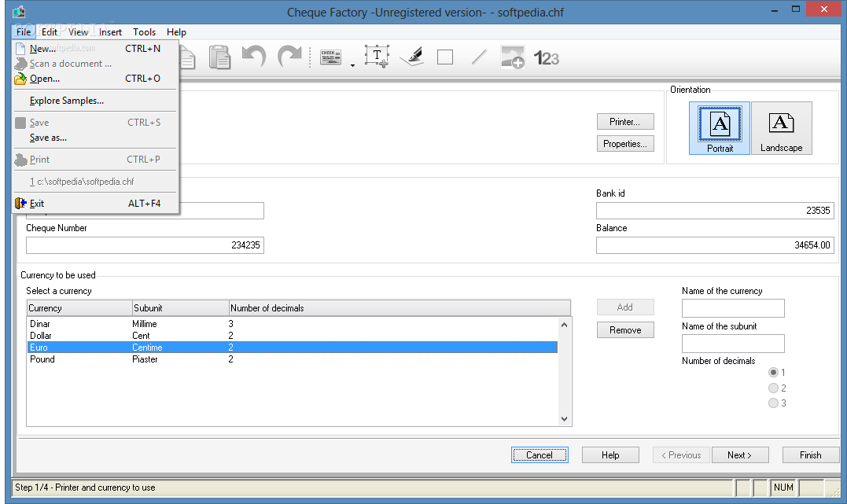Click the Currency column header

pos(79,308)
